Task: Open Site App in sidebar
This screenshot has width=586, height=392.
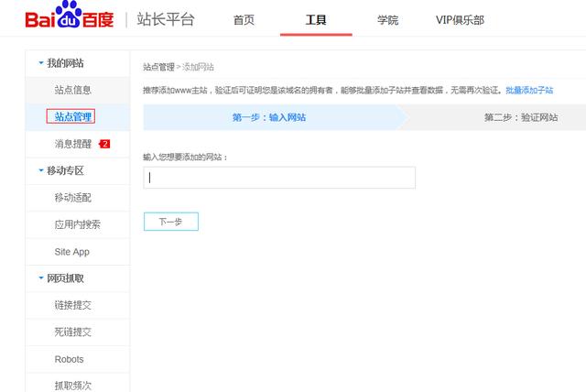Action: [72, 251]
